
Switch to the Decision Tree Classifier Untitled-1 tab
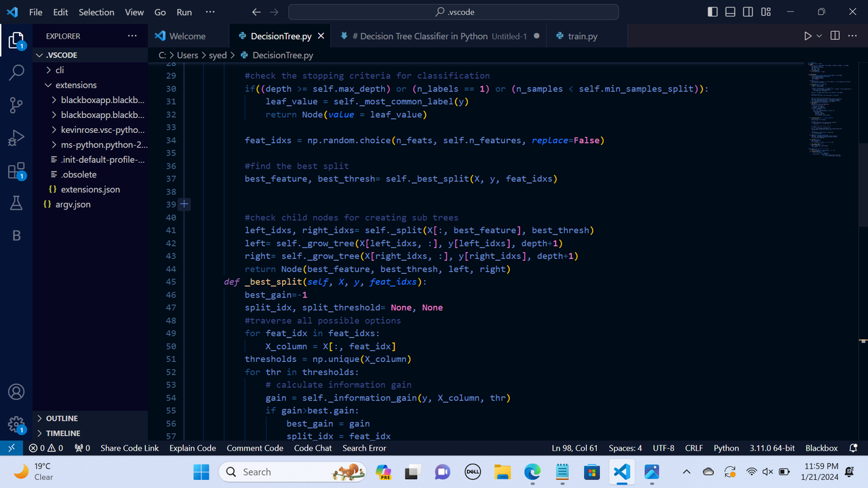439,36
